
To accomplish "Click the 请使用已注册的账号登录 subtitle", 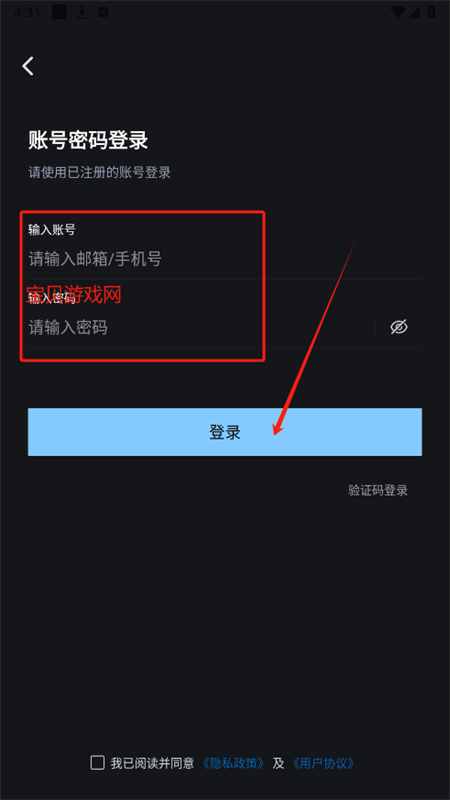I will [x=99, y=172].
